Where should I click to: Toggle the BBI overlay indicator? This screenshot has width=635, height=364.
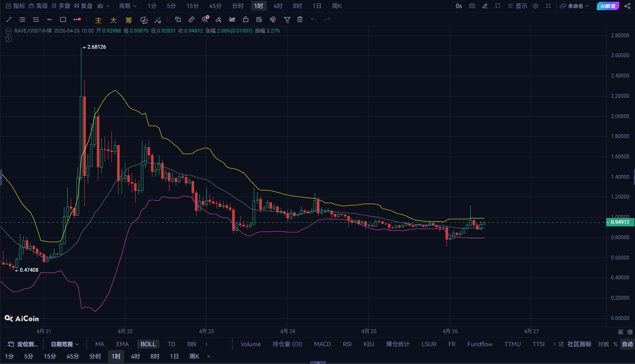point(192,344)
